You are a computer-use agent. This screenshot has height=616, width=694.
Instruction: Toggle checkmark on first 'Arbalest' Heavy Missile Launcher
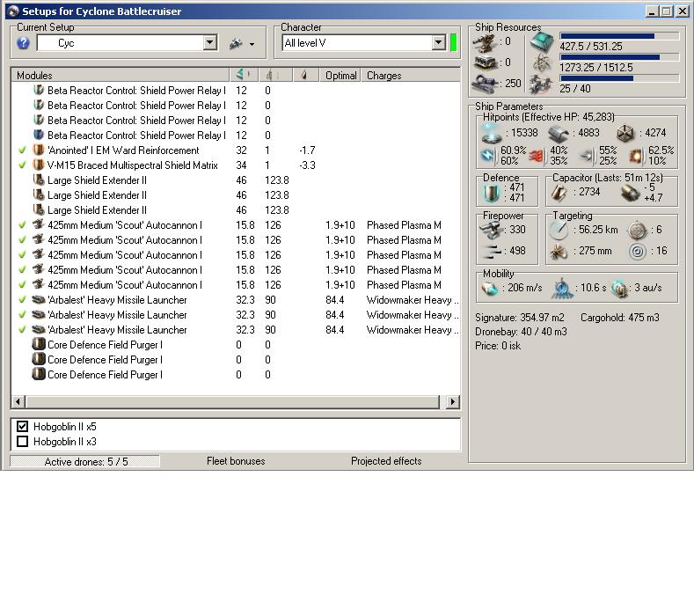[22, 300]
